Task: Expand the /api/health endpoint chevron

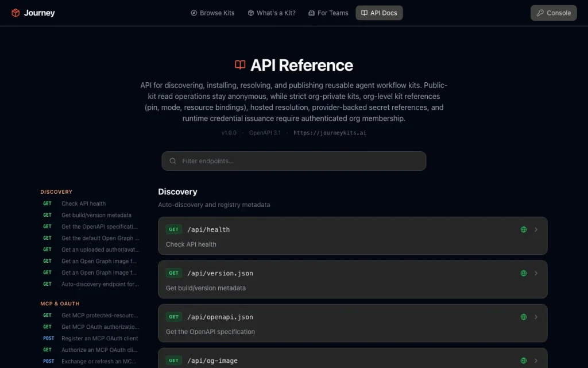Action: pyautogui.click(x=536, y=229)
